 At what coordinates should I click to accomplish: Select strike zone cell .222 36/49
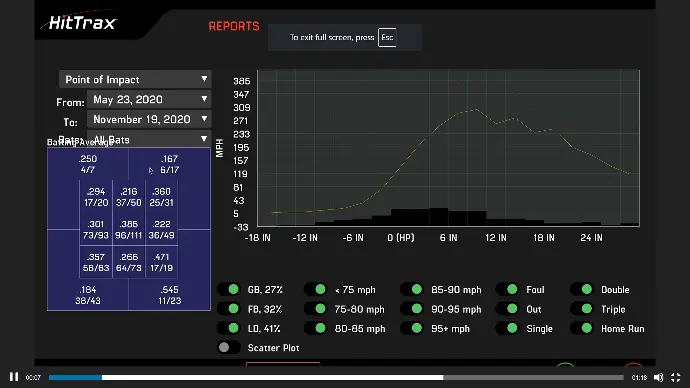point(161,230)
